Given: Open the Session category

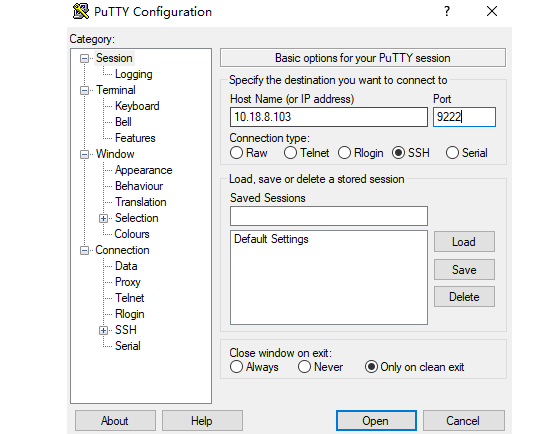Looking at the screenshot, I should pyautogui.click(x=114, y=58).
